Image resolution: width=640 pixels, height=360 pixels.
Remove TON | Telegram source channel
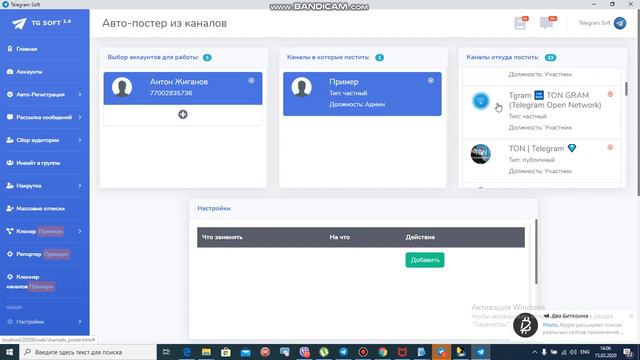[x=610, y=147]
